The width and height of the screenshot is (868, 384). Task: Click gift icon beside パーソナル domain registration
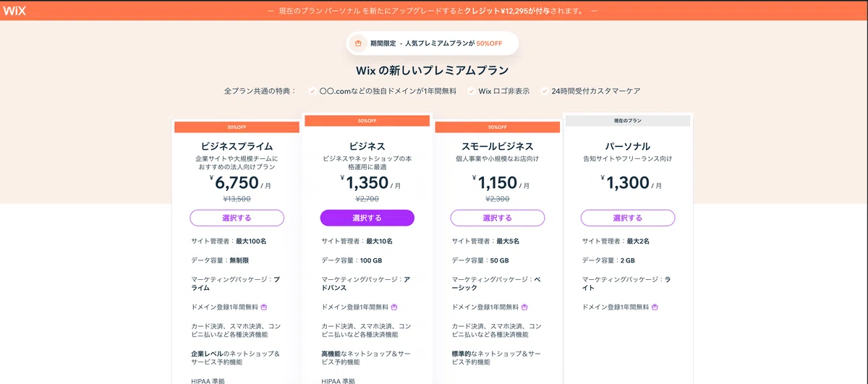click(655, 307)
